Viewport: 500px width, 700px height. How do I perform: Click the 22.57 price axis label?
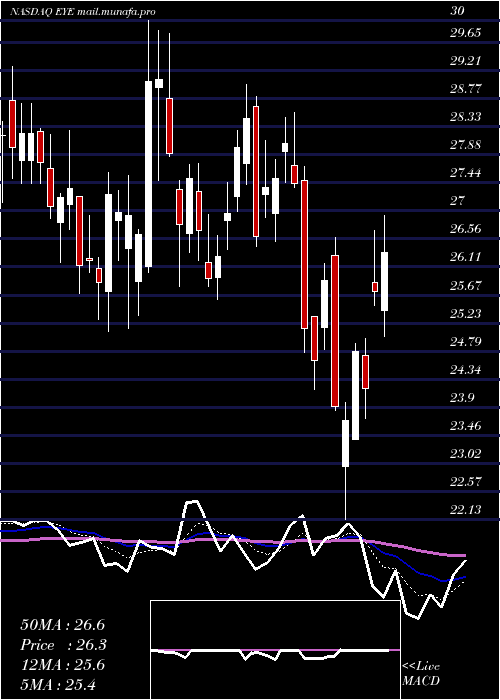(466, 482)
